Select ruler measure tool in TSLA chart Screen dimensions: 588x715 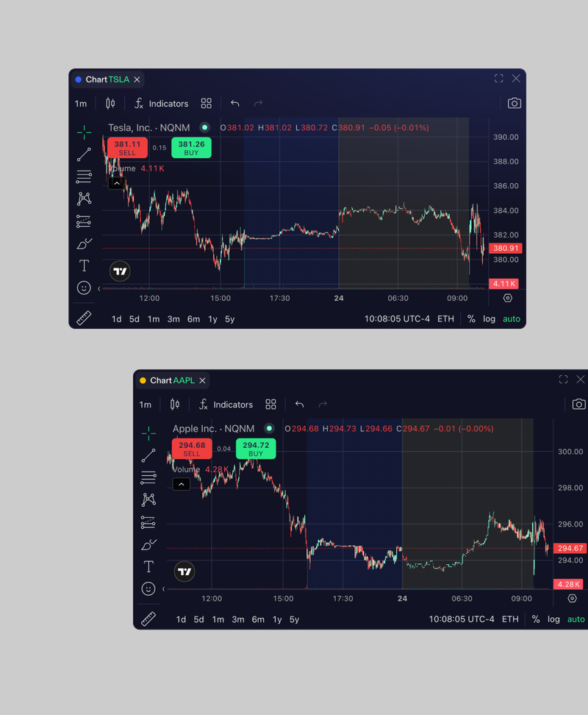point(84,317)
